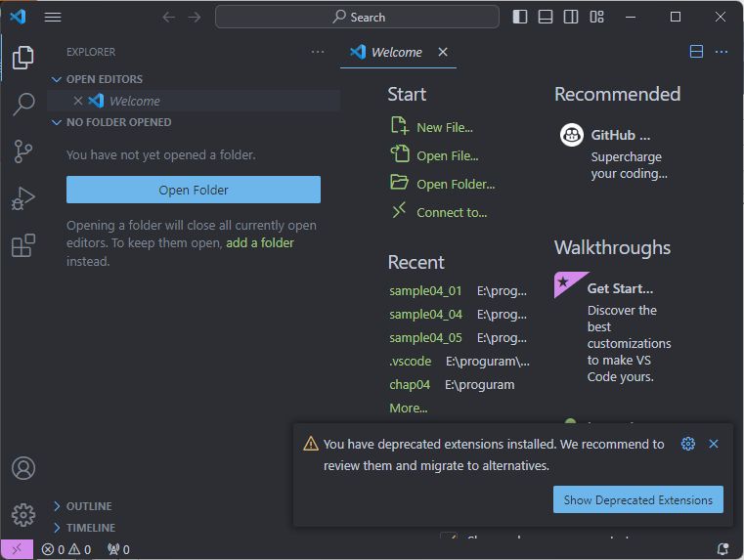The width and height of the screenshot is (744, 560).
Task: Click errors and warnings status entry
Action: point(66,549)
